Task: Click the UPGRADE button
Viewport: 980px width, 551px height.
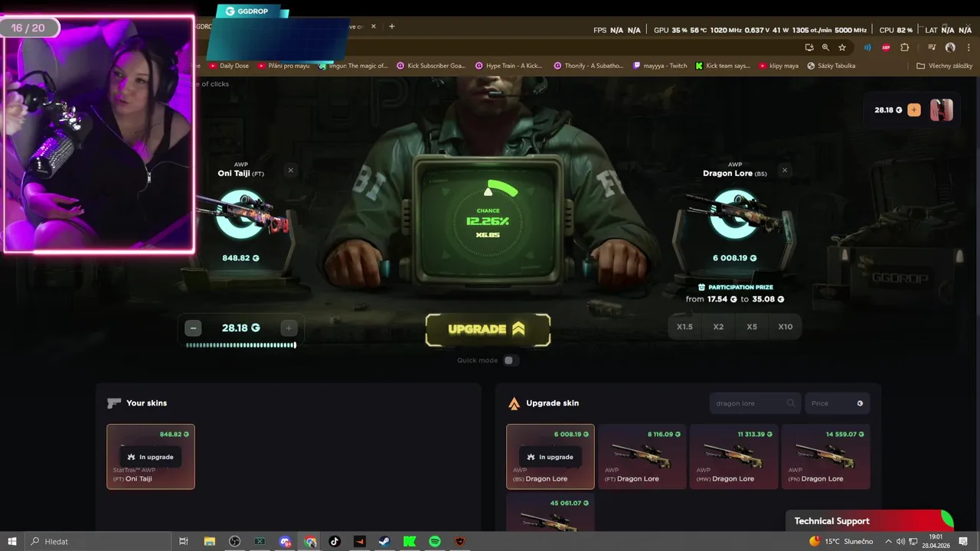Action: [488, 329]
